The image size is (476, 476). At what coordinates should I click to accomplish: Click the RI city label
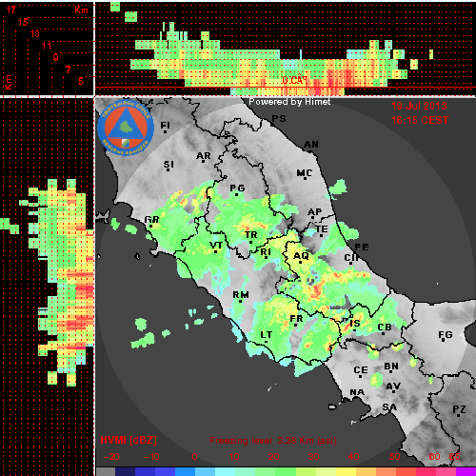pyautogui.click(x=266, y=252)
